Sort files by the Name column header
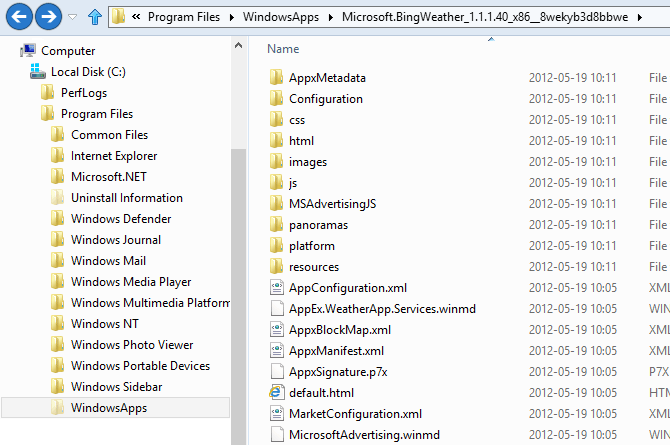The height and width of the screenshot is (445, 670). pyautogui.click(x=283, y=49)
